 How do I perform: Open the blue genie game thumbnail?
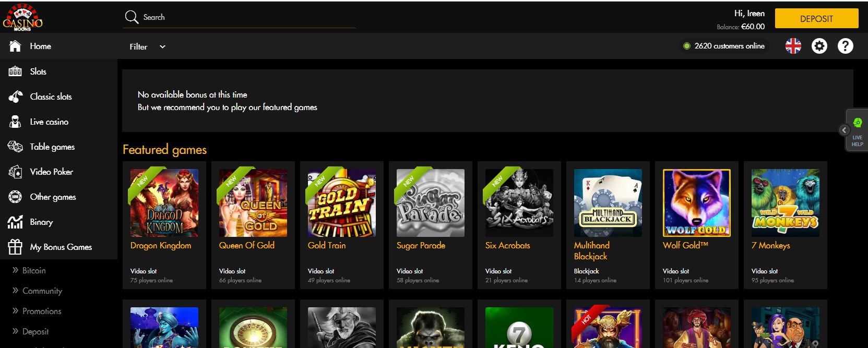[164, 328]
